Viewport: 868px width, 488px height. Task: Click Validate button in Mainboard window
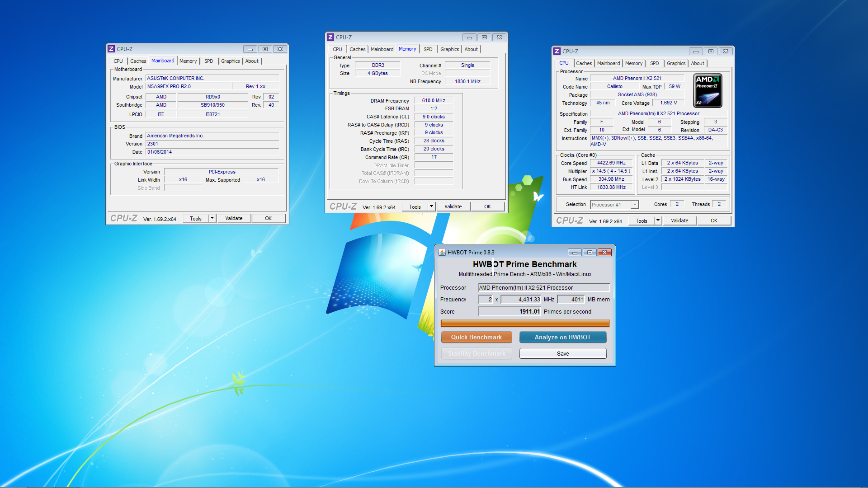(x=234, y=218)
